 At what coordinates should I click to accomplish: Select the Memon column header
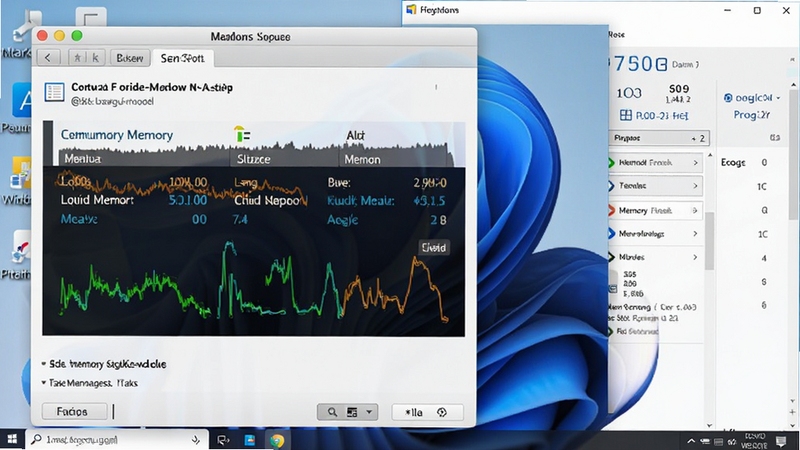click(x=362, y=159)
